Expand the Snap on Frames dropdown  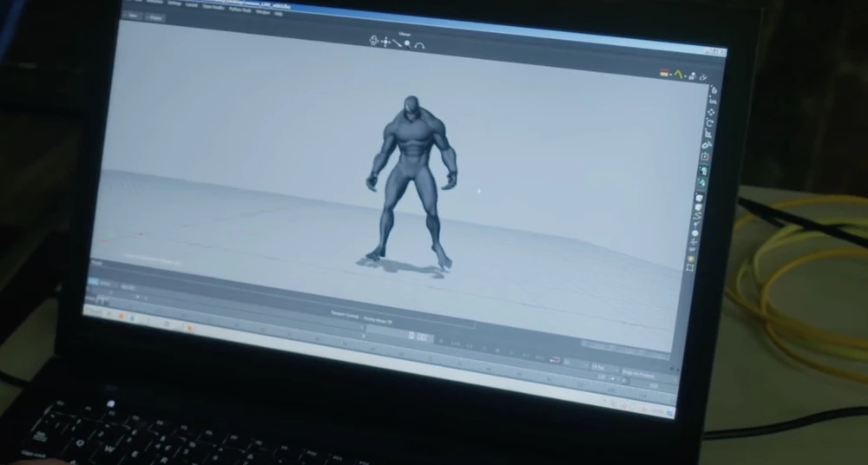638,371
